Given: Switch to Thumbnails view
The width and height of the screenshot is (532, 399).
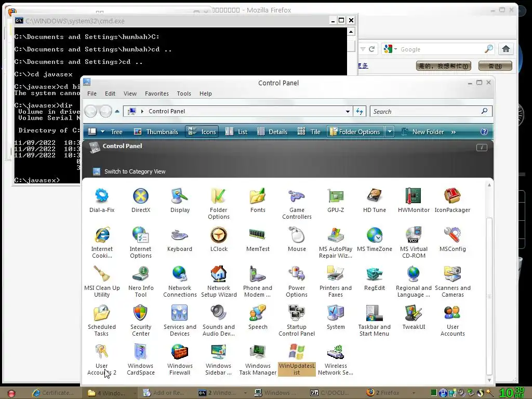Looking at the screenshot, I should pos(156,131).
